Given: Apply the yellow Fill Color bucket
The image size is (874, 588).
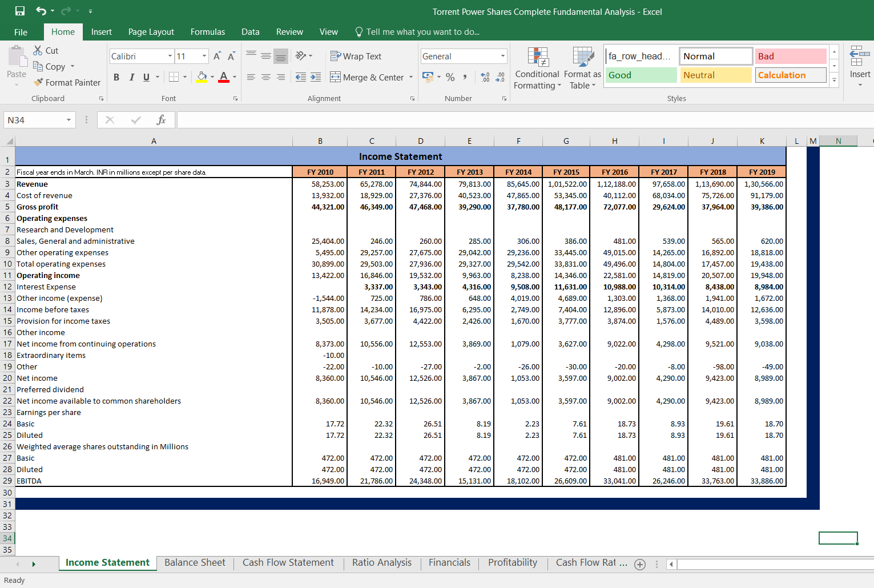Looking at the screenshot, I should tap(202, 77).
